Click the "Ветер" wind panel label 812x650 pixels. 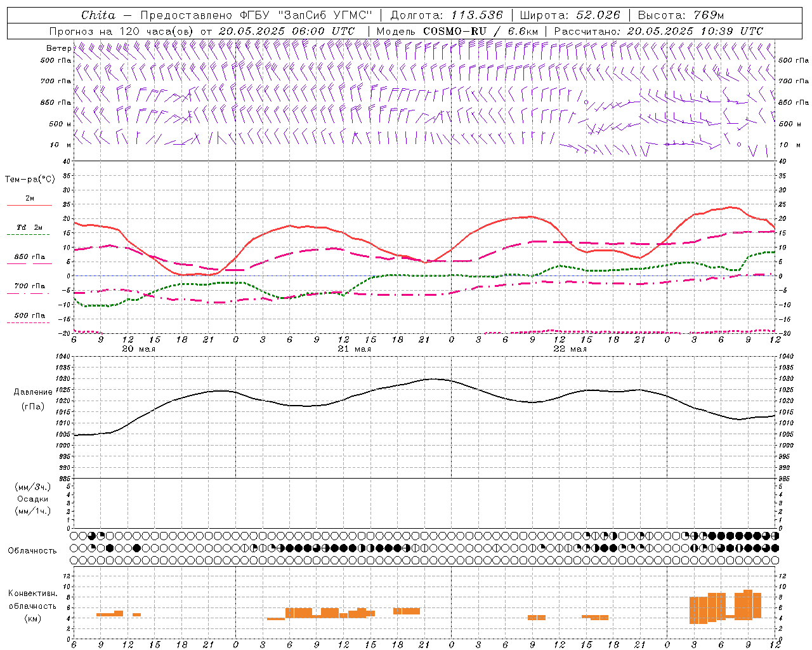pyautogui.click(x=58, y=48)
